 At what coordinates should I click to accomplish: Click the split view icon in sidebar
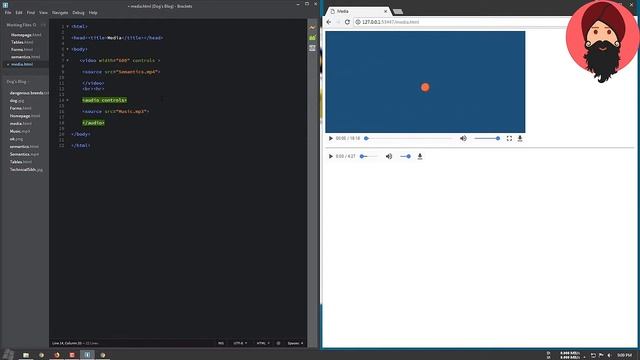pyautogui.click(x=43, y=25)
